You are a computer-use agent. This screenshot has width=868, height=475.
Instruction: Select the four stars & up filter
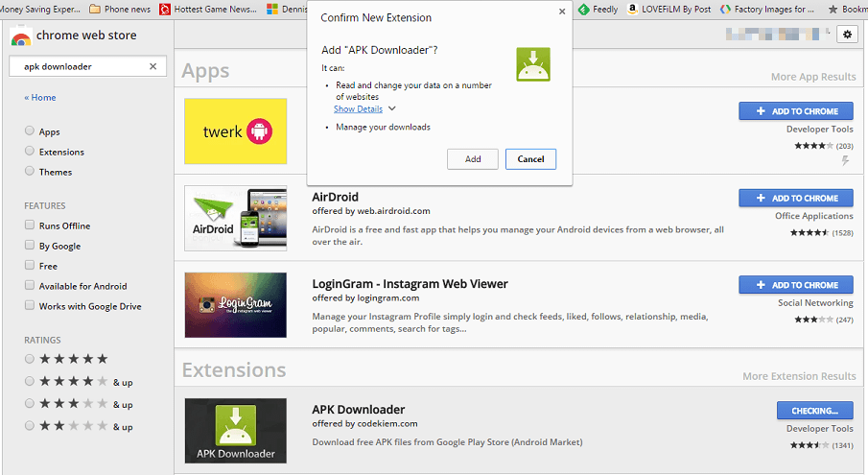click(x=30, y=381)
